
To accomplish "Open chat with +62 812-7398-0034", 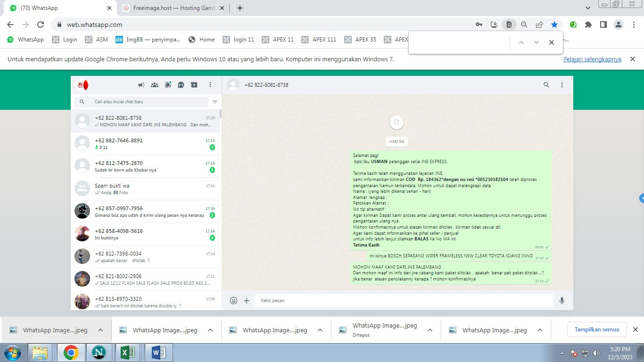I will click(145, 257).
